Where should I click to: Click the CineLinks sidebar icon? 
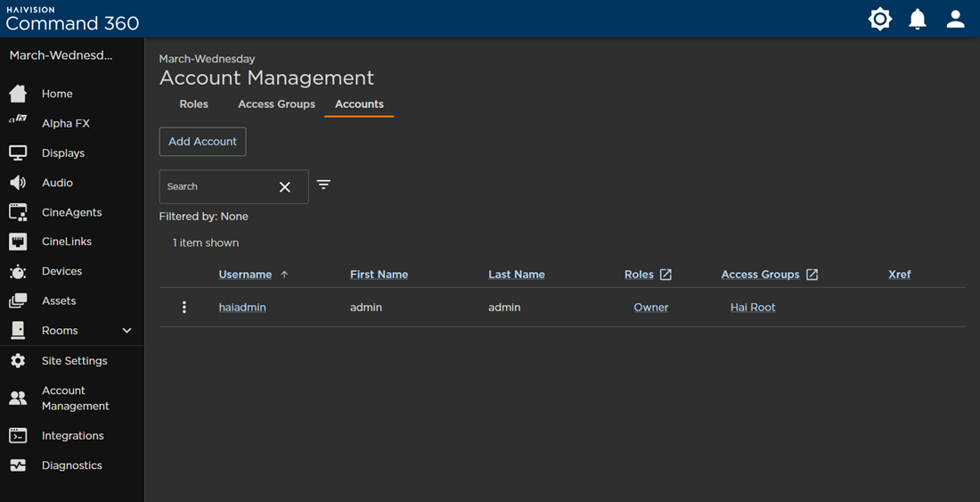click(x=18, y=242)
